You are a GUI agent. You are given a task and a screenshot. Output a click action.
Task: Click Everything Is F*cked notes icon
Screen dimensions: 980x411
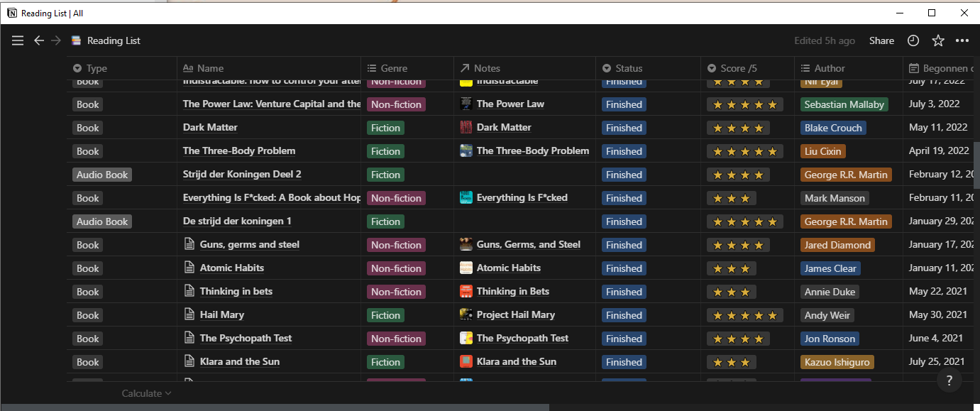click(x=466, y=197)
